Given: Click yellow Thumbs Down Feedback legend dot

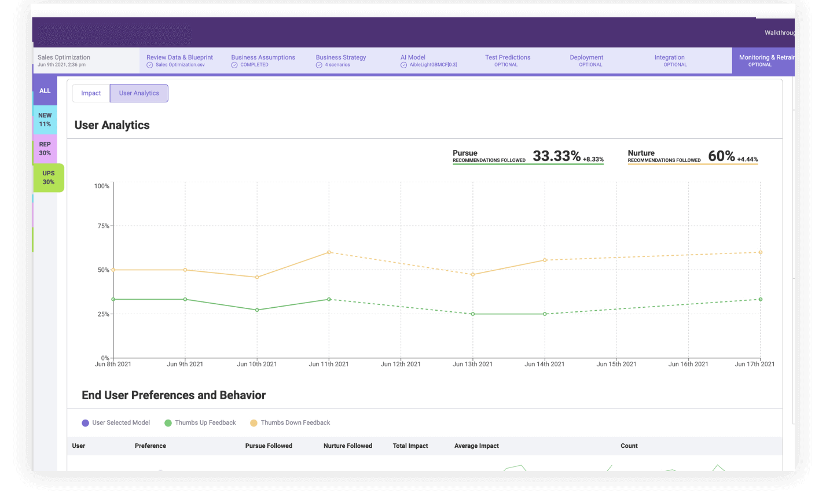Looking at the screenshot, I should pyautogui.click(x=254, y=423).
